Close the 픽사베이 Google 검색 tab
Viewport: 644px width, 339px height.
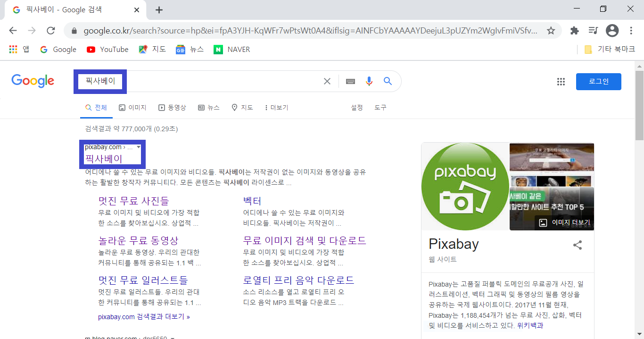click(x=137, y=10)
